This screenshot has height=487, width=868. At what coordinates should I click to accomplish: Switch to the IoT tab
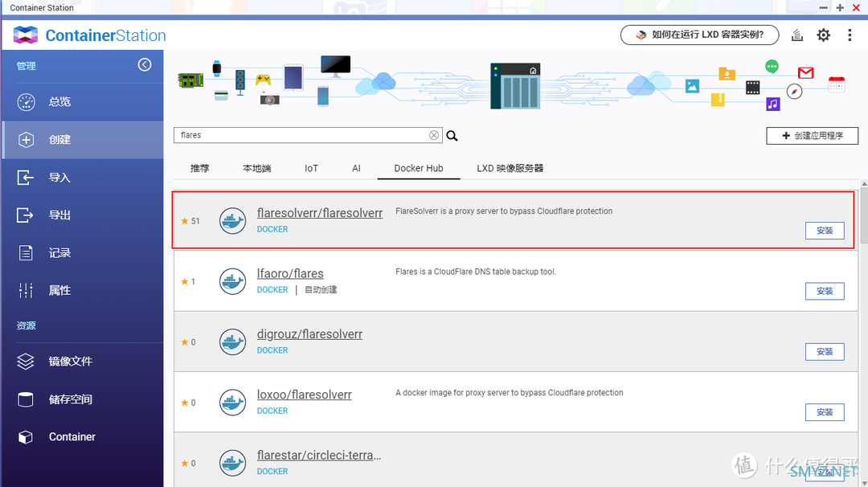coord(311,168)
